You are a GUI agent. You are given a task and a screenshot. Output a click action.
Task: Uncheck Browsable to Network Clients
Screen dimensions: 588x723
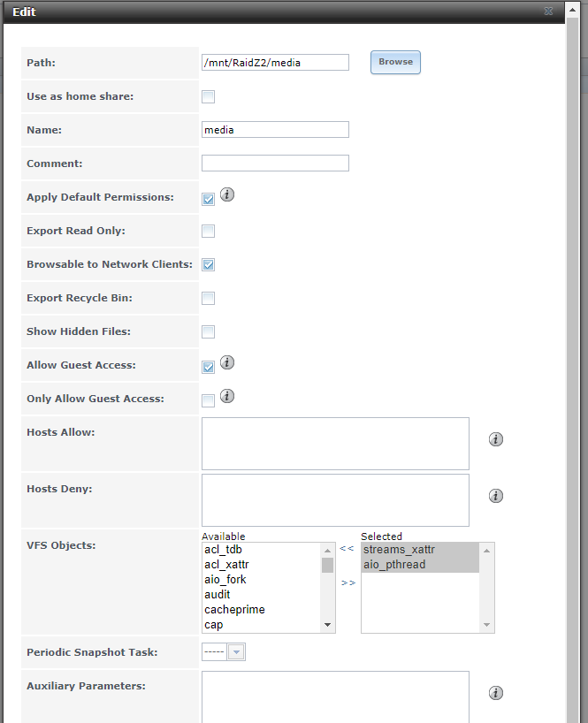tap(209, 264)
